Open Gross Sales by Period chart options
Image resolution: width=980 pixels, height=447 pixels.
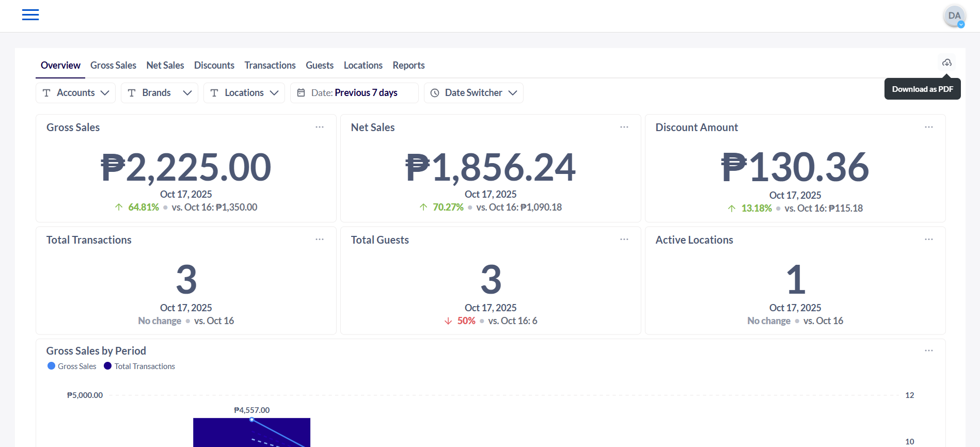tap(929, 351)
